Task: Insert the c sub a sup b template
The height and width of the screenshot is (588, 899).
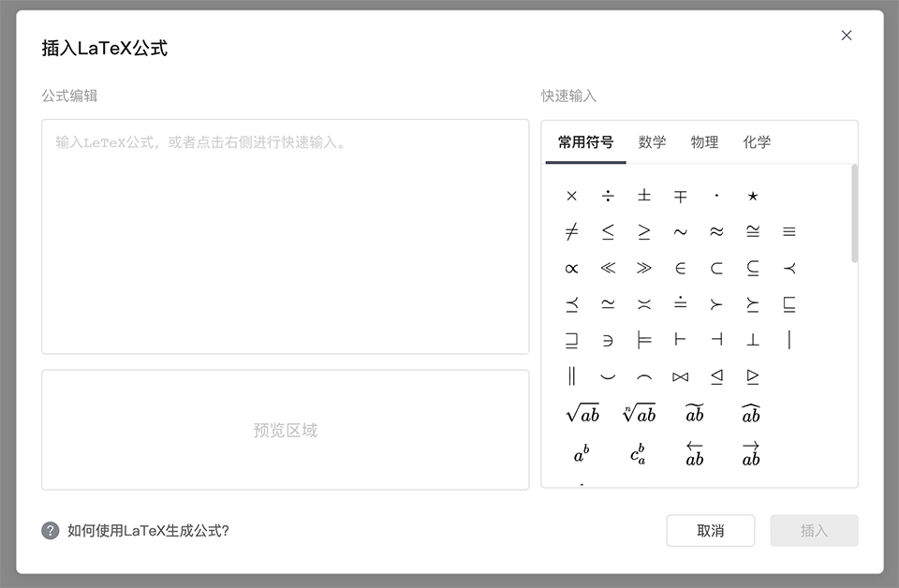Action: (x=638, y=453)
